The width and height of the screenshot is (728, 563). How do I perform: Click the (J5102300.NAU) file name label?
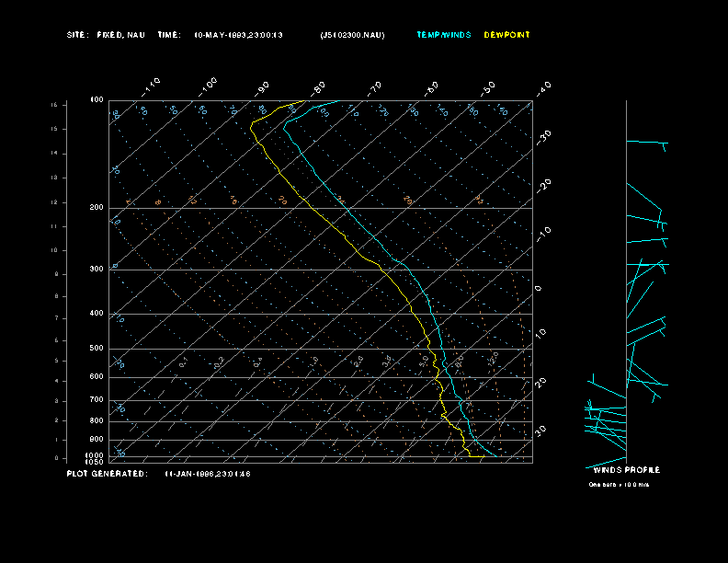pos(352,35)
